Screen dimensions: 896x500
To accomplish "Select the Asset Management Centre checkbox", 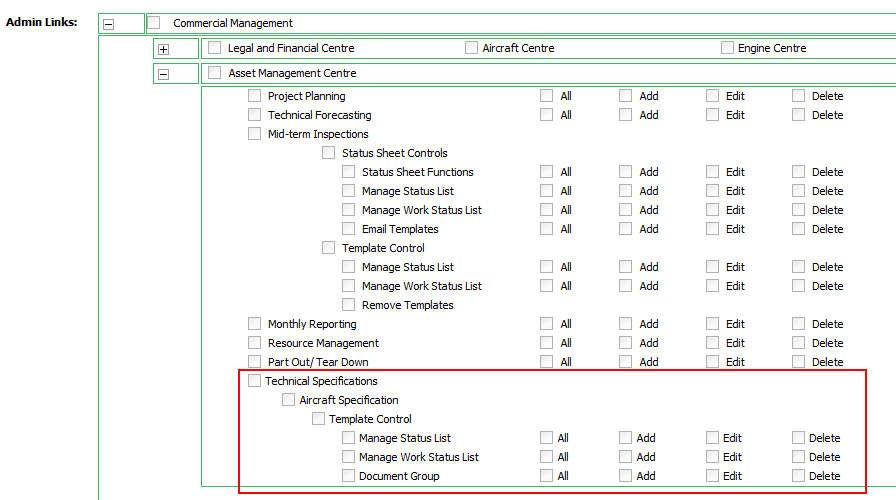I will click(x=214, y=73).
